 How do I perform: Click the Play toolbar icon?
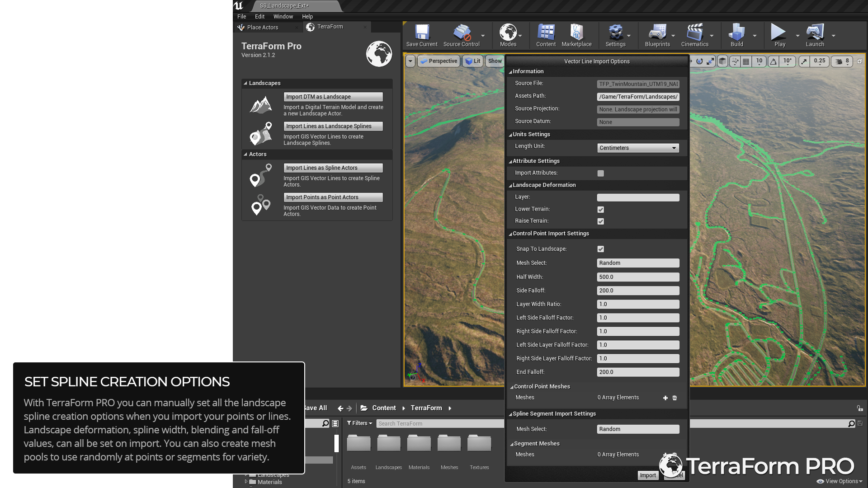[779, 35]
